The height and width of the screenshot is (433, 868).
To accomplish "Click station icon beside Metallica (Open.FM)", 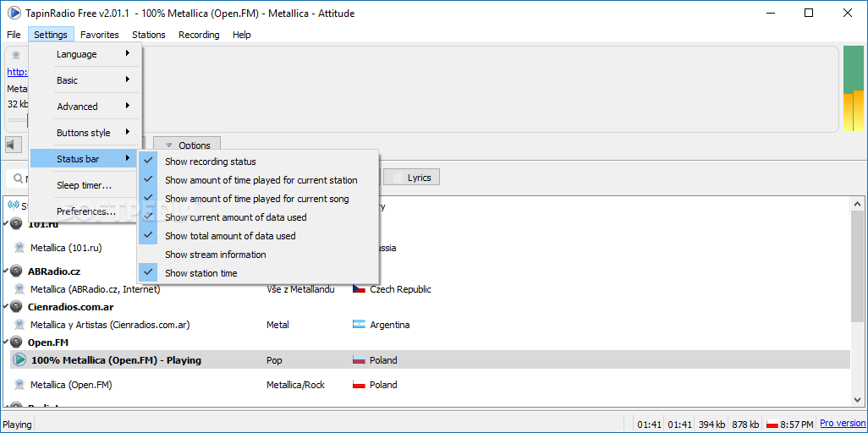I will (x=19, y=384).
